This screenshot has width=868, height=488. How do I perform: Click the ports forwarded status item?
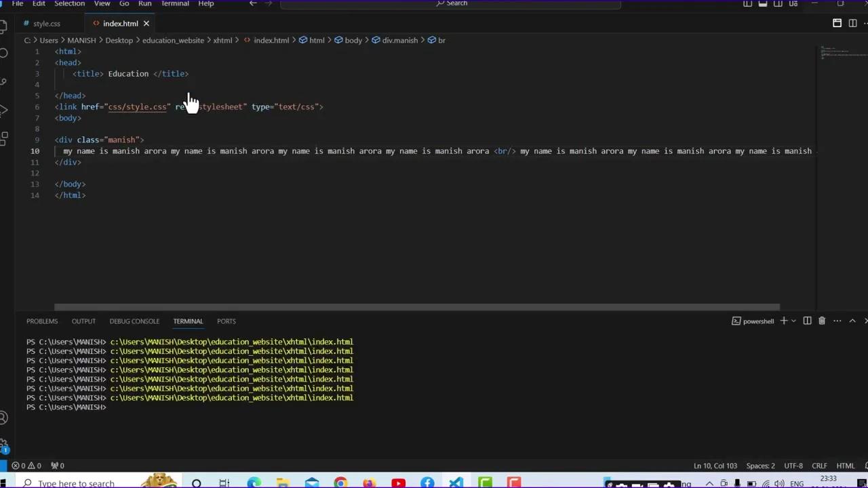pyautogui.click(x=58, y=466)
